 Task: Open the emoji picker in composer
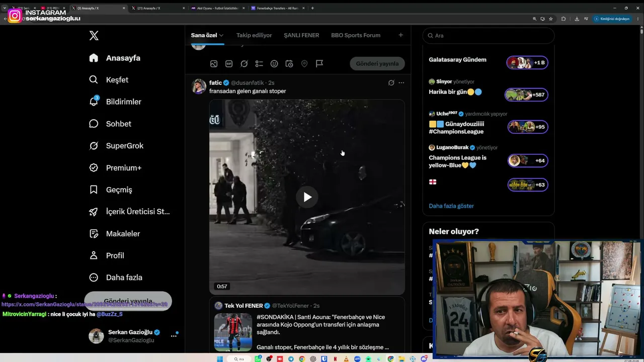click(x=274, y=64)
